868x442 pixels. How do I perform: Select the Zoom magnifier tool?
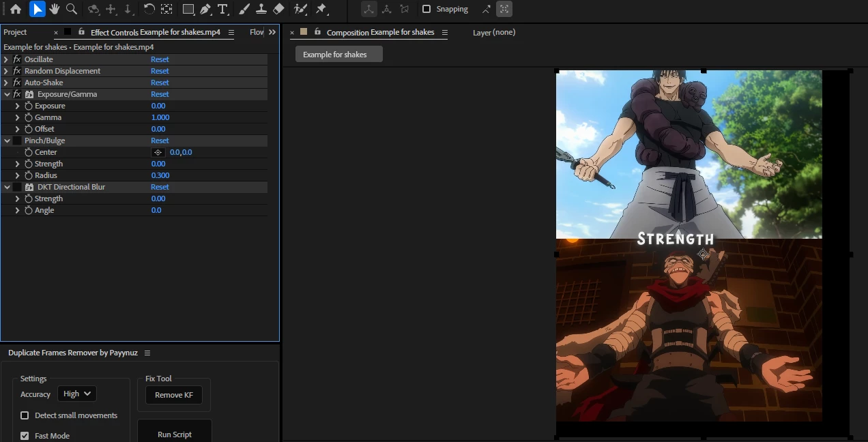(72, 10)
